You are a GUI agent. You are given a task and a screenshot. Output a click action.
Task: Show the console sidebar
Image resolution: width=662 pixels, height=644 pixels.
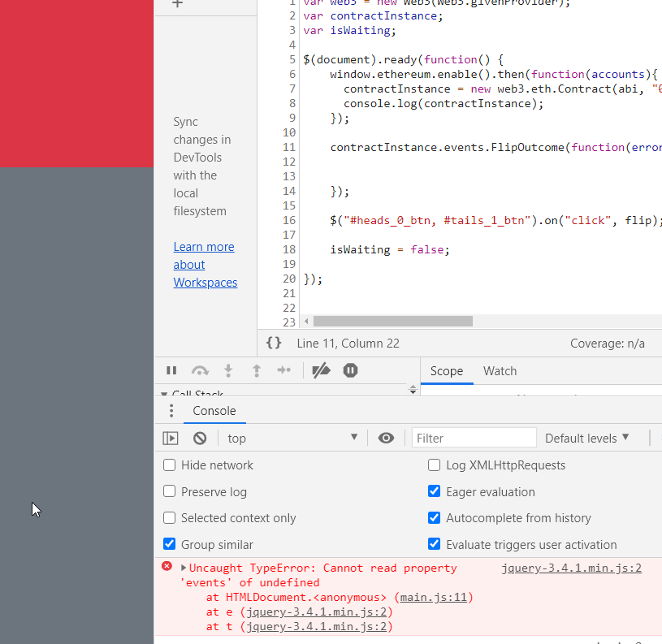(x=171, y=438)
